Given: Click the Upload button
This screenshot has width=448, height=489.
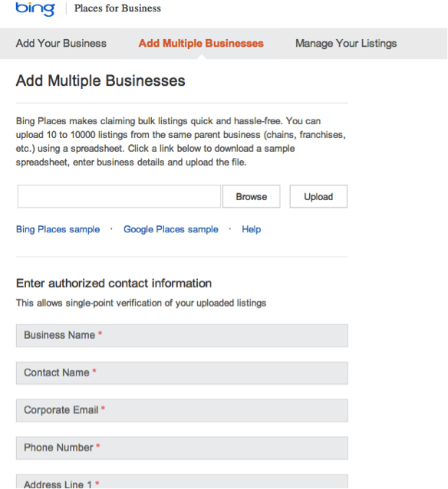Looking at the screenshot, I should coord(318,196).
